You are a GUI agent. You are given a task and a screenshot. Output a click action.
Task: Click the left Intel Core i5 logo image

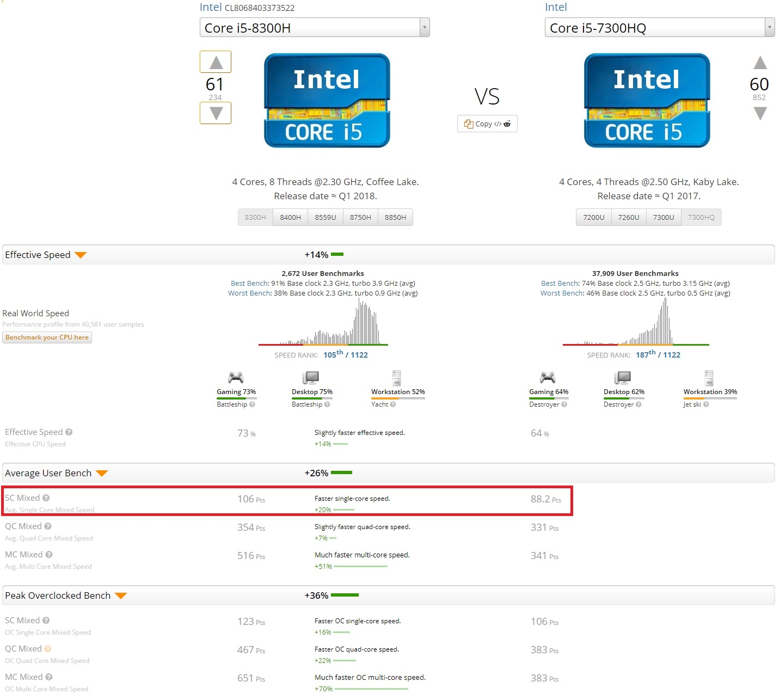[327, 101]
